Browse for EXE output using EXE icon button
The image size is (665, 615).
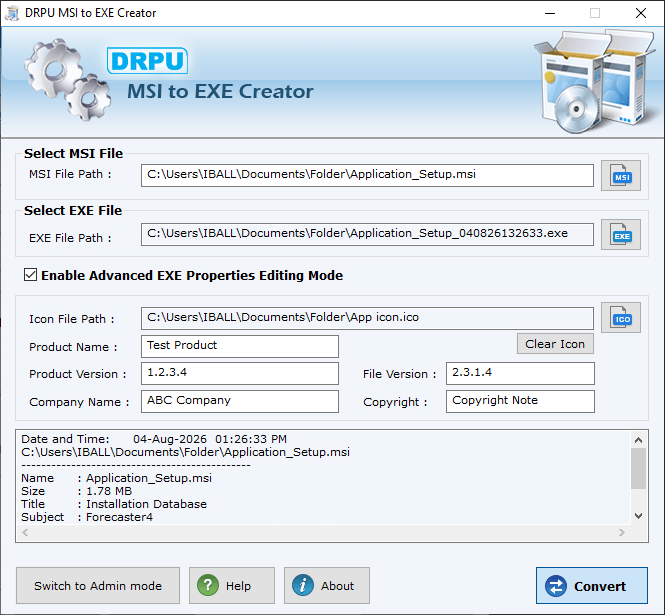[x=620, y=235]
